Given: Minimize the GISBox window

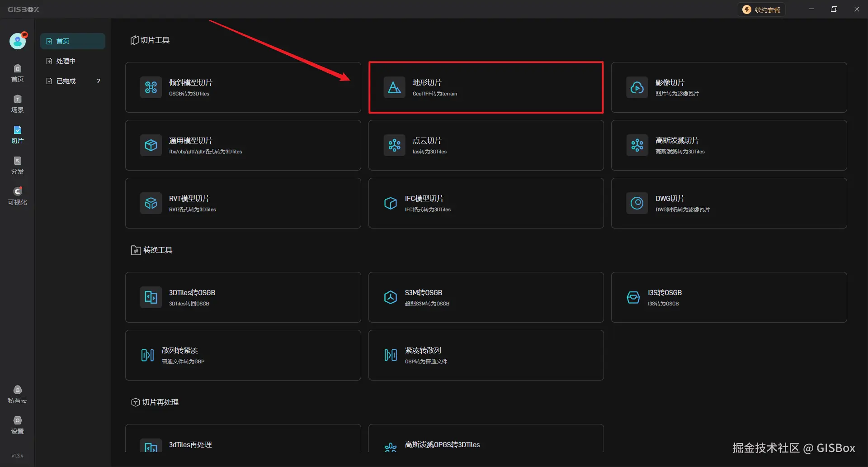Looking at the screenshot, I should click(x=811, y=9).
